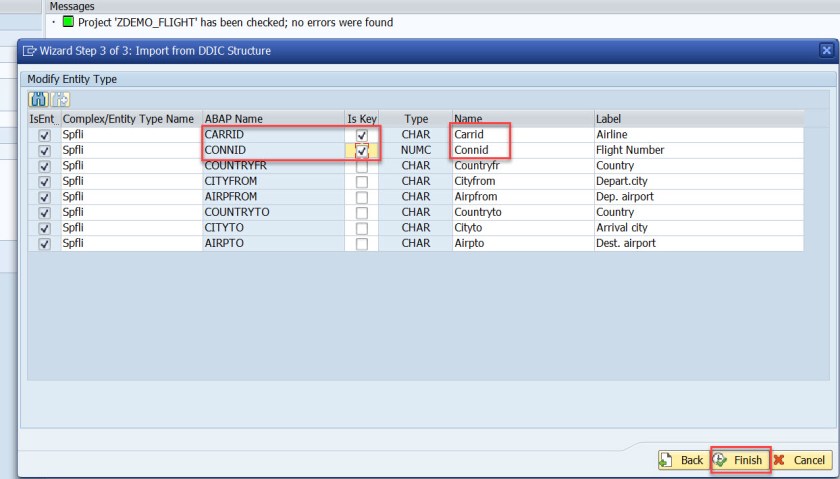Click the Is Key column header

(362, 119)
